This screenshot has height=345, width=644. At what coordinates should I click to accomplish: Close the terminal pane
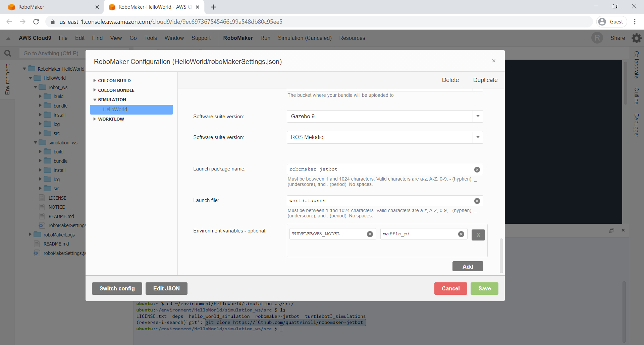[623, 230]
